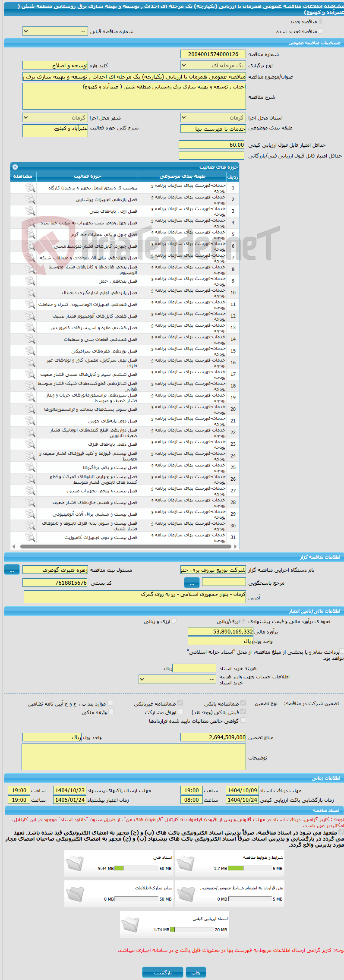
Task: Open view icon for activity row 11
Action: (x=30, y=304)
